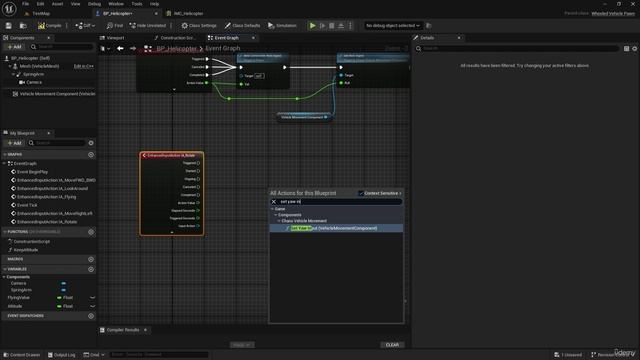Open the Tools menu
Screen dimensions: 640x360
tap(137, 4)
